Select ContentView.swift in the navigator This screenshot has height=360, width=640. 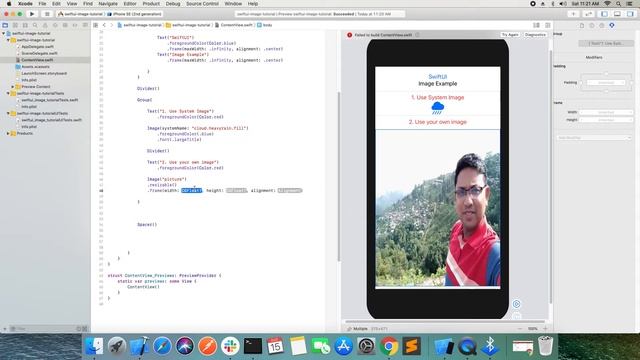pos(37,60)
